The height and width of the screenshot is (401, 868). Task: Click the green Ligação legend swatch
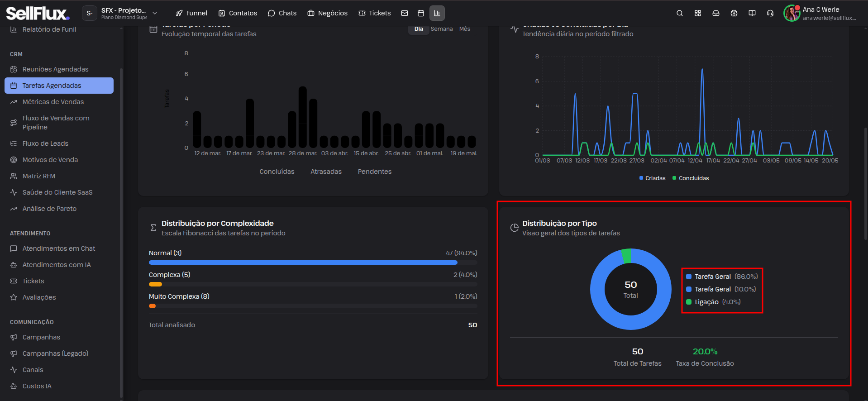click(x=689, y=302)
